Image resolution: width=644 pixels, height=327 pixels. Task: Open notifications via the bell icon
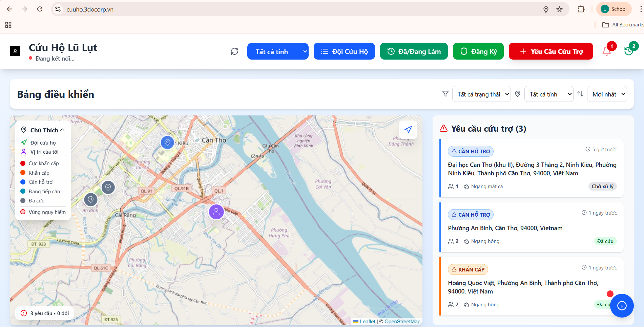(x=607, y=51)
